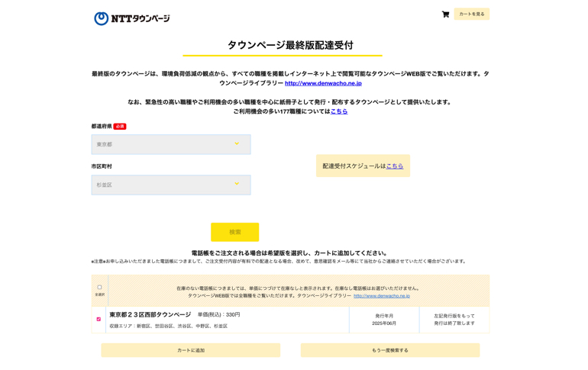
Task: Open the denwacho.ne.jp link in the intro paragraph
Action: pos(323,83)
